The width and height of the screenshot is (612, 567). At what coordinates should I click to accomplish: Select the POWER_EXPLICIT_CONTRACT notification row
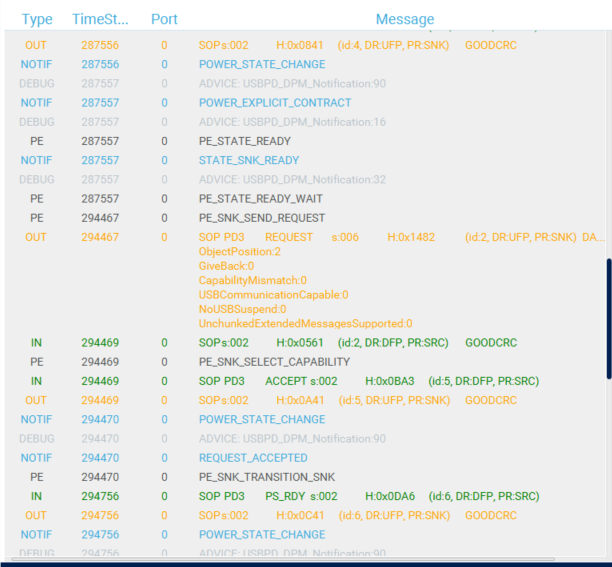pyautogui.click(x=275, y=103)
